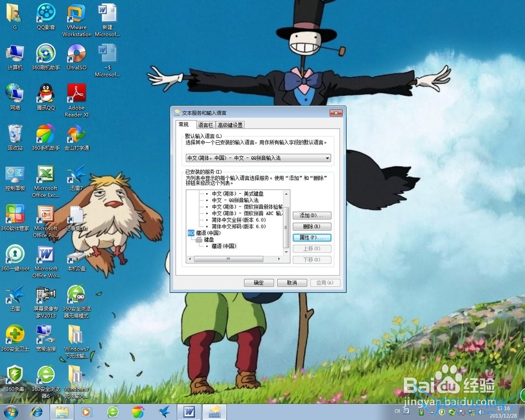
Task: Open 属性(P)... for selected keyboard
Action: click(x=312, y=237)
